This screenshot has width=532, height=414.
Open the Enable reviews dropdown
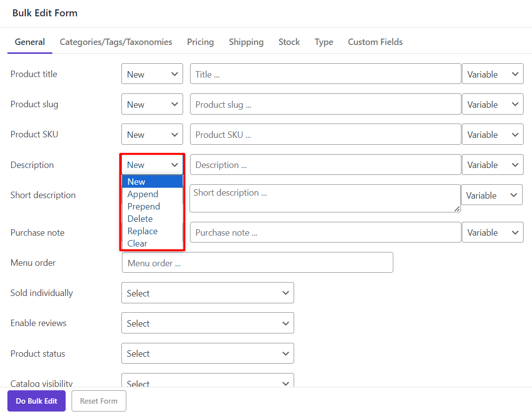(207, 324)
